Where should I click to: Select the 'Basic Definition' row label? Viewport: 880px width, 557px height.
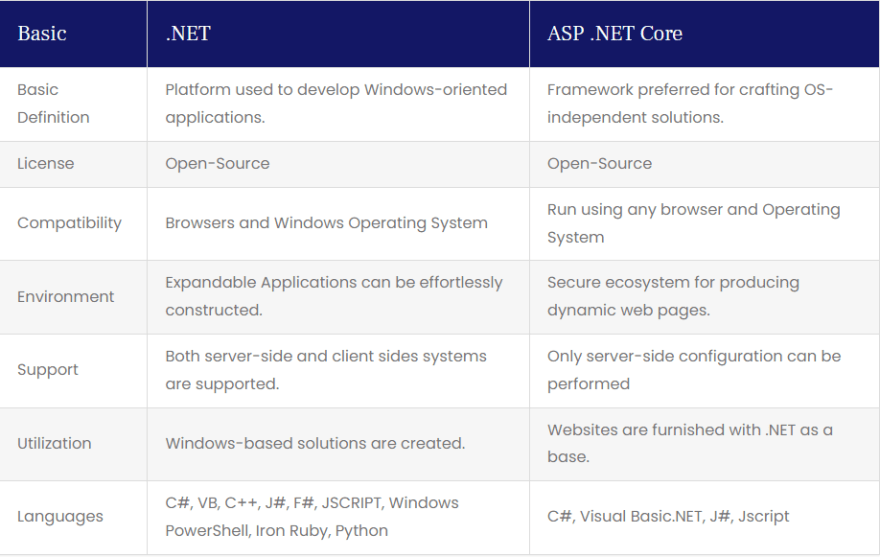[53, 103]
